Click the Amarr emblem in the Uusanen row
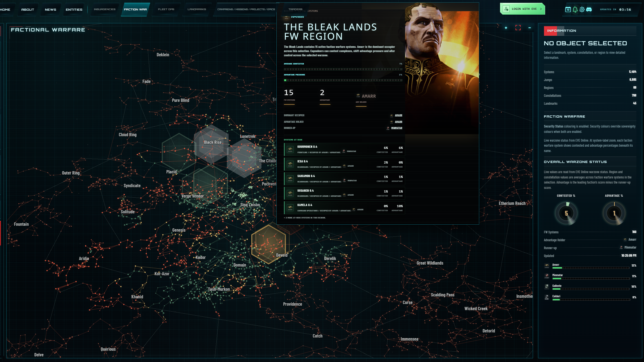The image size is (644, 362). click(290, 193)
